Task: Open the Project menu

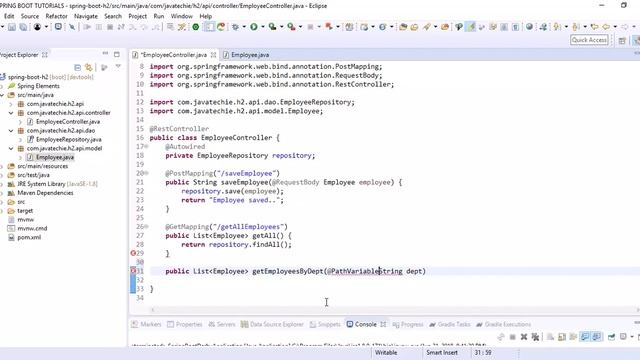Action: (x=138, y=16)
